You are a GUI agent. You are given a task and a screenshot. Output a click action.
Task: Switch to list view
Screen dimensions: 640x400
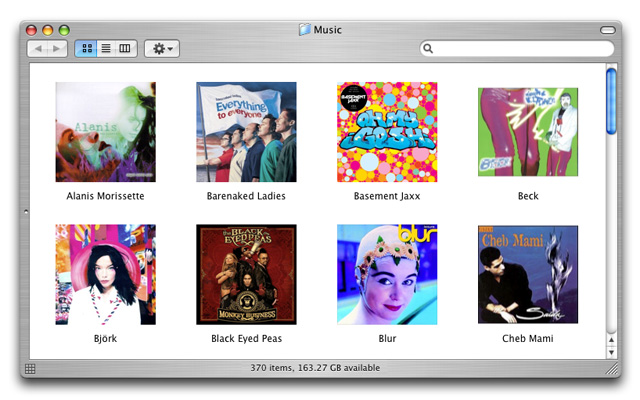(x=106, y=49)
